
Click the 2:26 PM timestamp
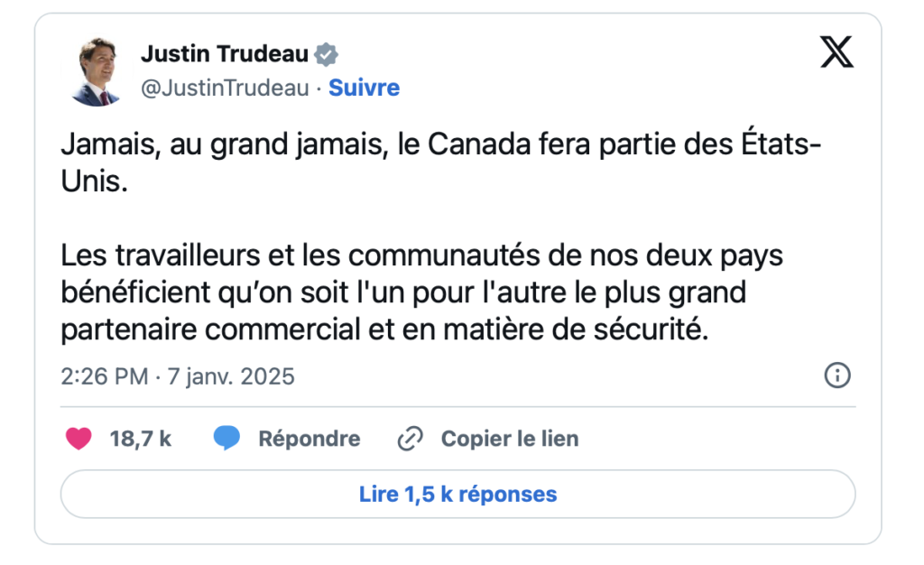coord(104,375)
